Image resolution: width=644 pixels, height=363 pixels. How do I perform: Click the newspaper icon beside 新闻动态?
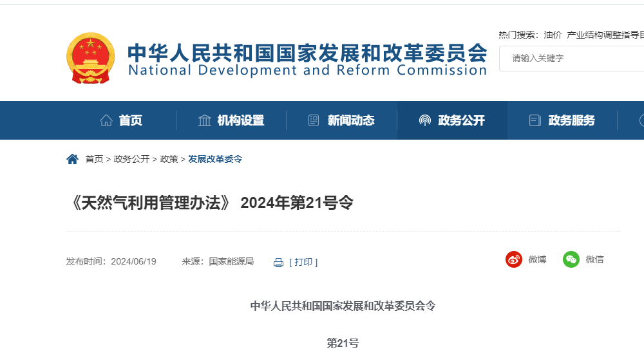(x=314, y=120)
